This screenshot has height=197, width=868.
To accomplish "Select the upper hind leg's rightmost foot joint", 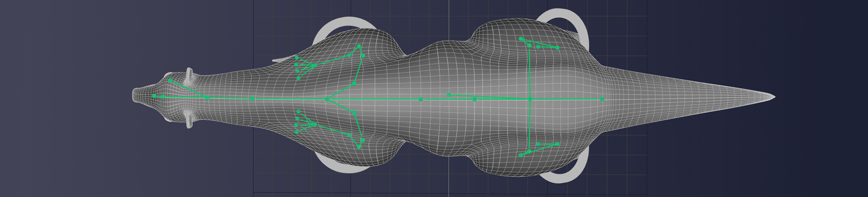I will (x=557, y=47).
